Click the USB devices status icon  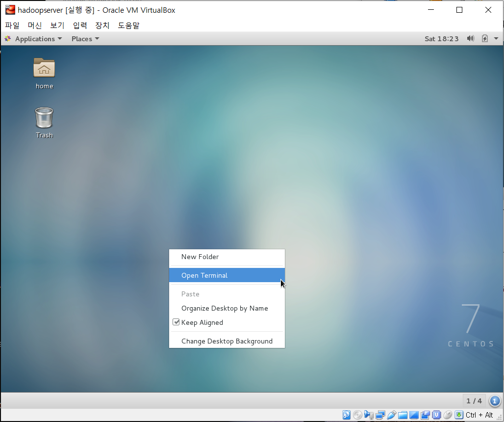(x=392, y=415)
